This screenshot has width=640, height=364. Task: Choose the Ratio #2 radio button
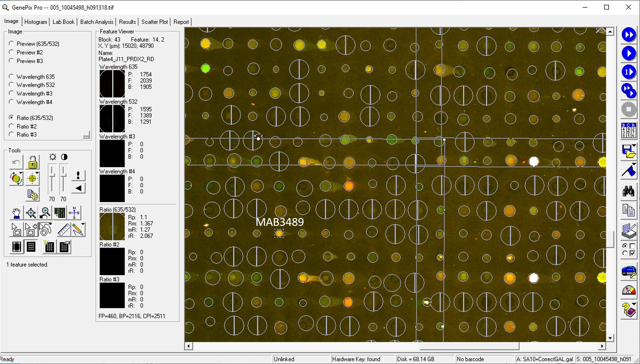[12, 126]
